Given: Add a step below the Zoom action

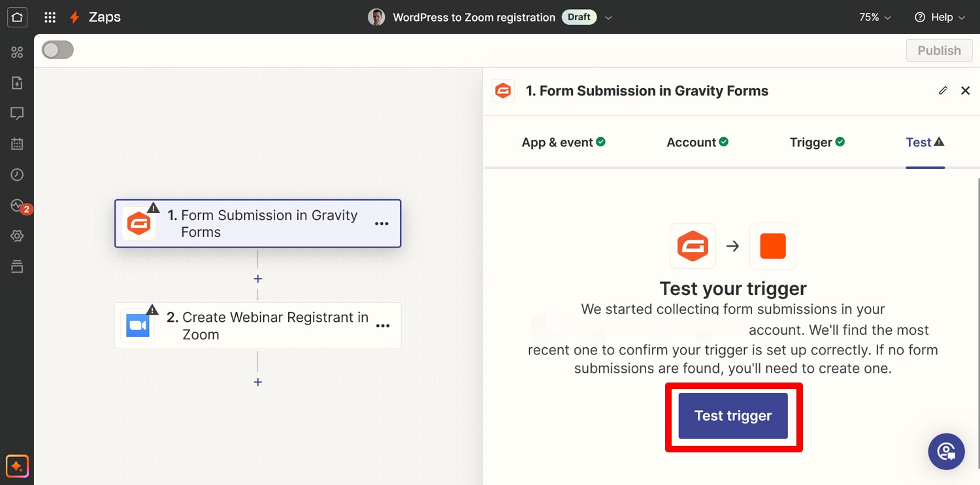Looking at the screenshot, I should click(258, 383).
